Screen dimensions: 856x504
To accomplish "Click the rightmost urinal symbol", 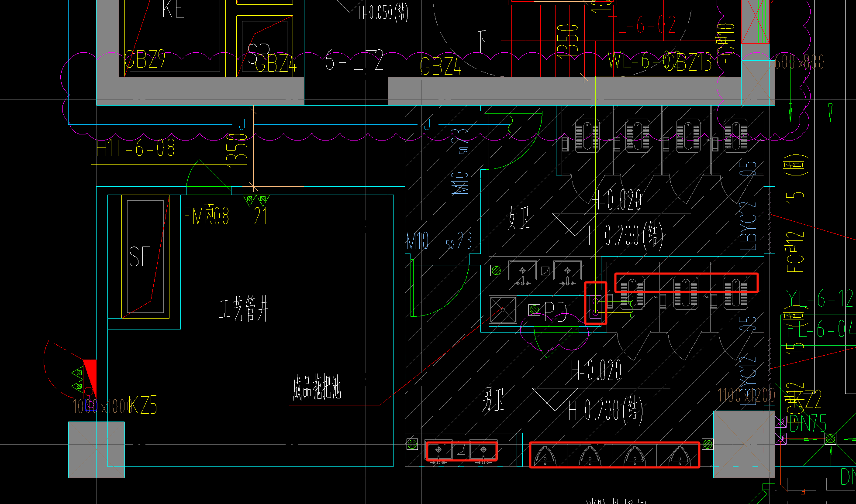I will coord(680,456).
